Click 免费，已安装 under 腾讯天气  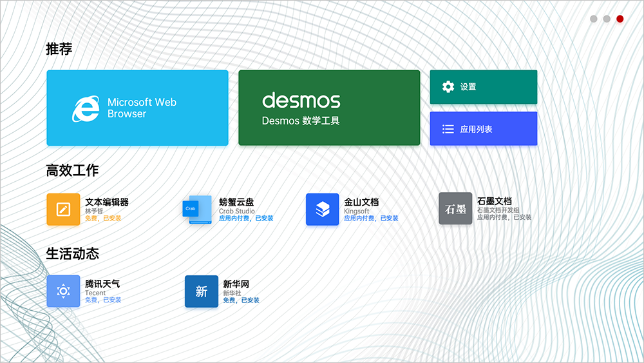click(103, 300)
